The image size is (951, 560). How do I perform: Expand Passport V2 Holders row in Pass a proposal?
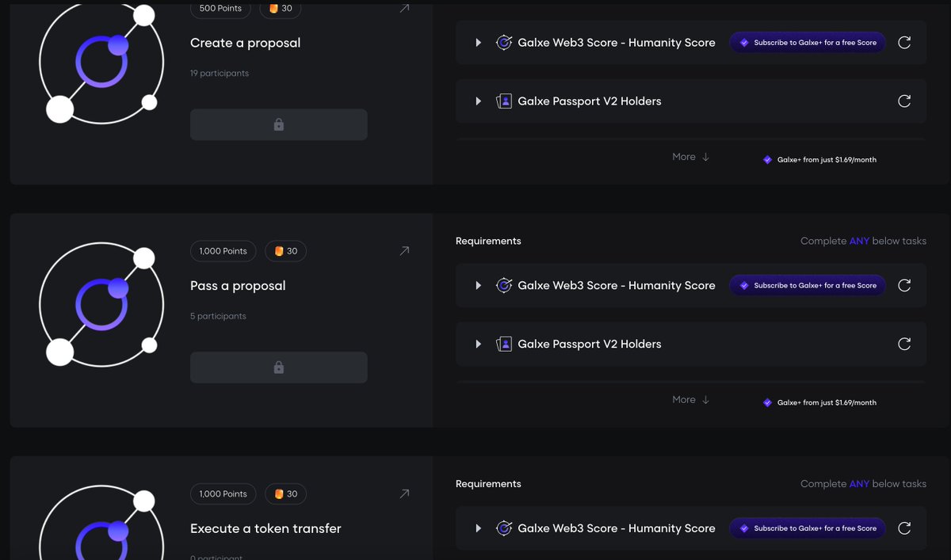tap(479, 344)
